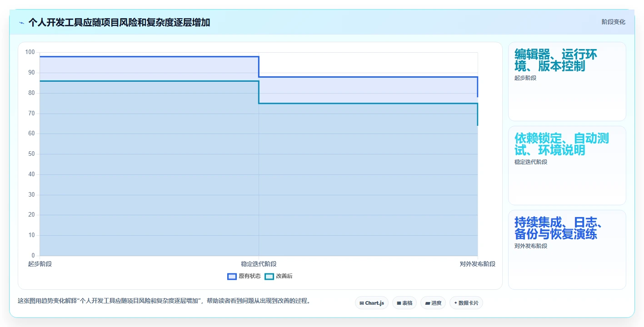The height and width of the screenshot is (327, 644).
Task: Click the 50 y-axis value
Action: pyautogui.click(x=31, y=154)
